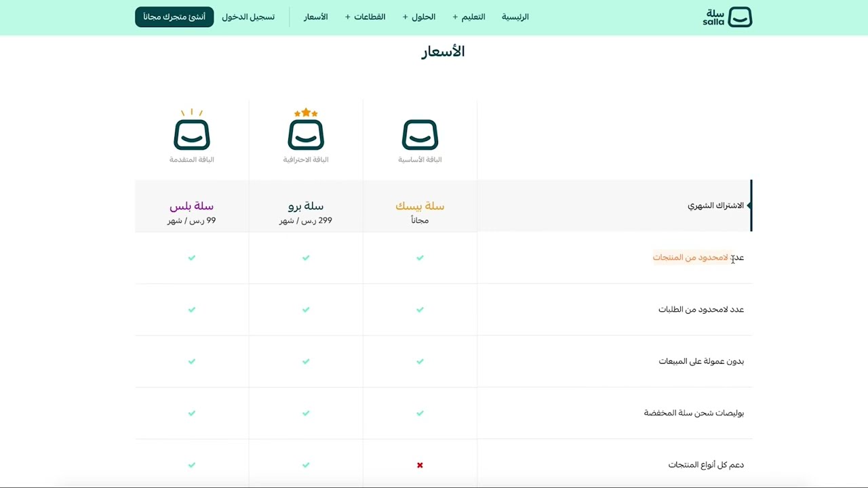
Task: Click the الاشتراك الشهري row label
Action: click(x=715, y=205)
